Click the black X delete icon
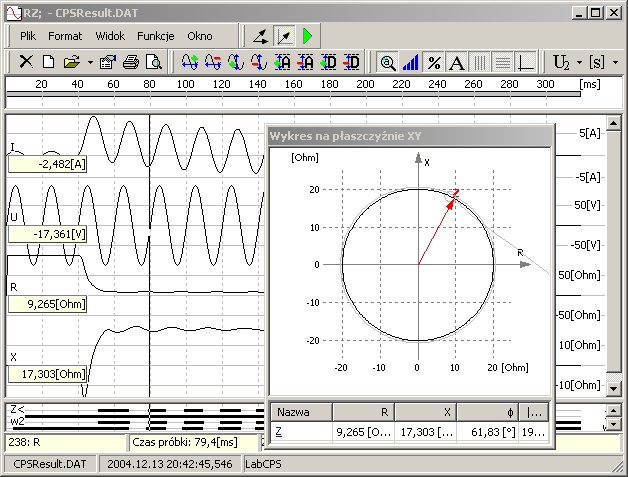The width and height of the screenshot is (628, 477). [x=26, y=62]
